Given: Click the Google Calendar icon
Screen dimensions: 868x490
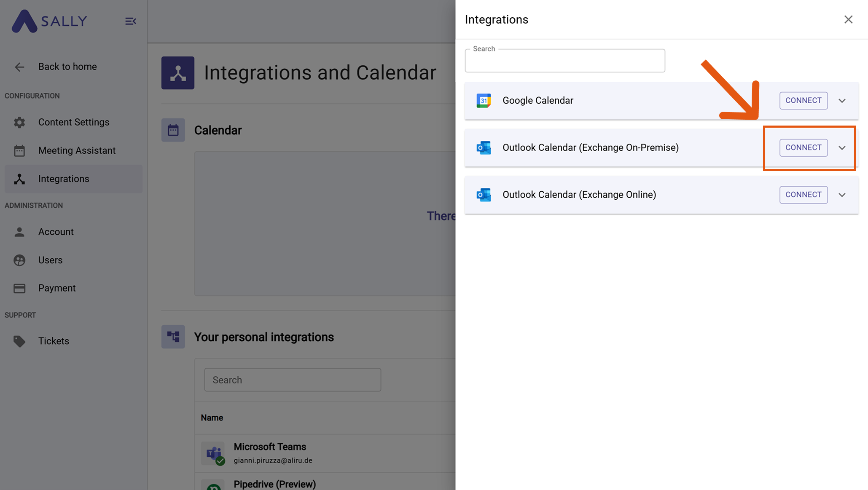Looking at the screenshot, I should coord(484,101).
